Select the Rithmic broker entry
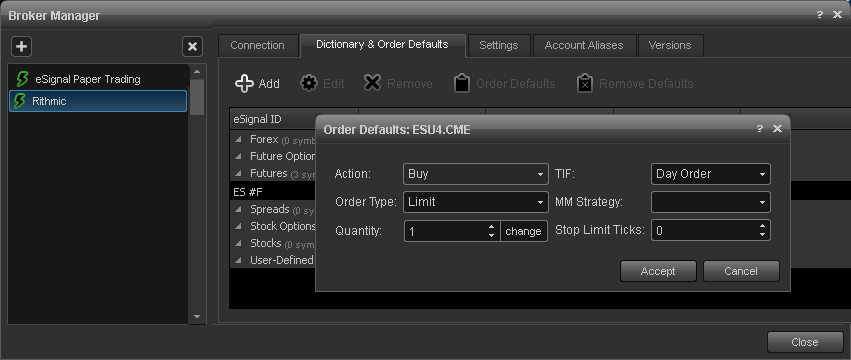851x360 pixels. pyautogui.click(x=98, y=101)
